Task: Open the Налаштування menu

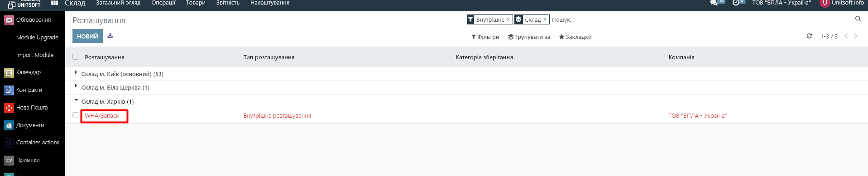Action: click(270, 3)
